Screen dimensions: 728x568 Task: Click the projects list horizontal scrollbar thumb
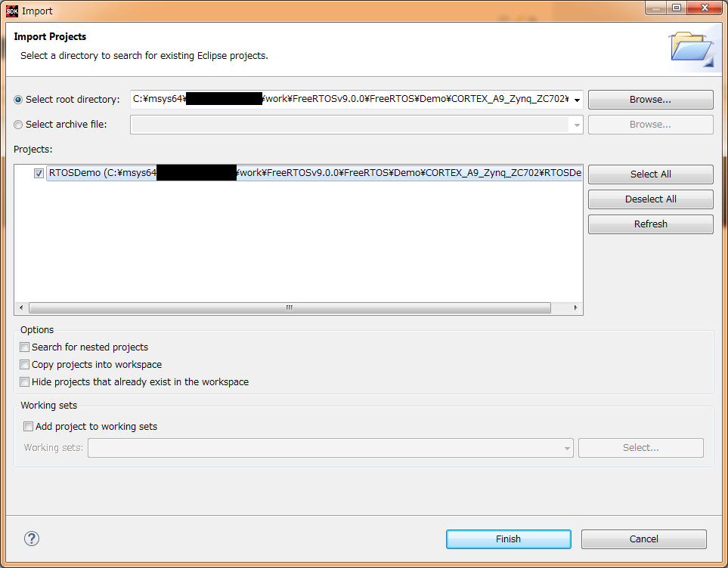tap(290, 307)
